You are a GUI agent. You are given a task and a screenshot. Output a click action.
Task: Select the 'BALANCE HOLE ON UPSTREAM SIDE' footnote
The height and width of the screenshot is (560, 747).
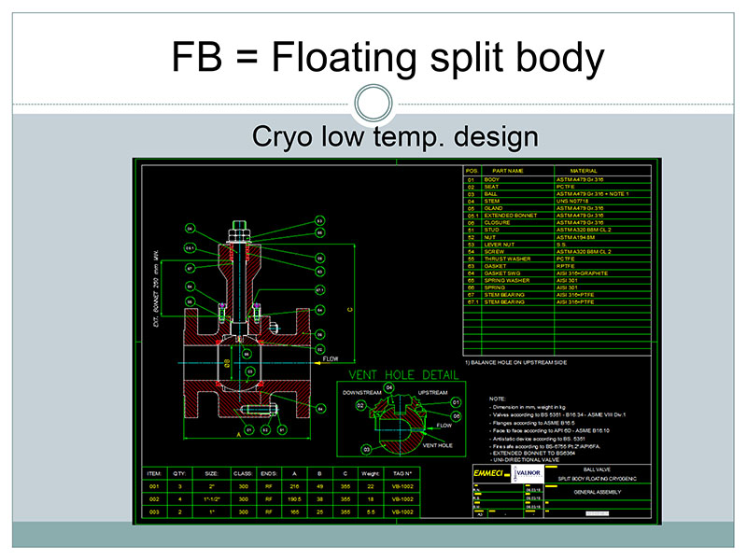click(515, 362)
